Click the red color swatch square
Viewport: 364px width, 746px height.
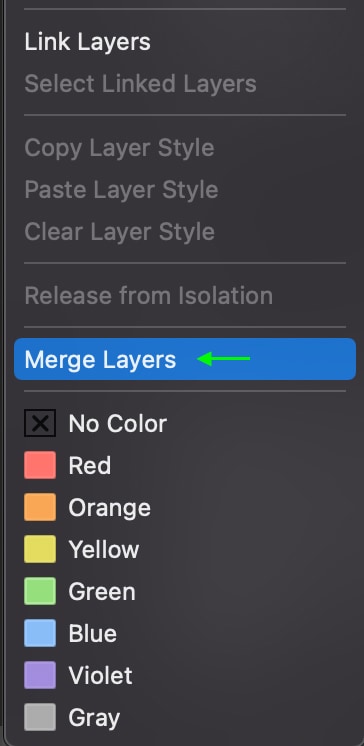(x=40, y=465)
